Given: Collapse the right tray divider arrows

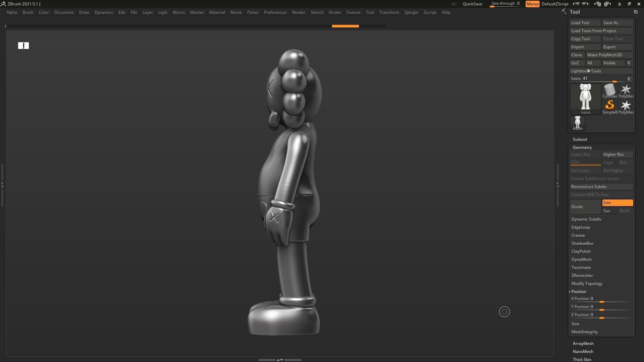Looking at the screenshot, I should point(558,184).
